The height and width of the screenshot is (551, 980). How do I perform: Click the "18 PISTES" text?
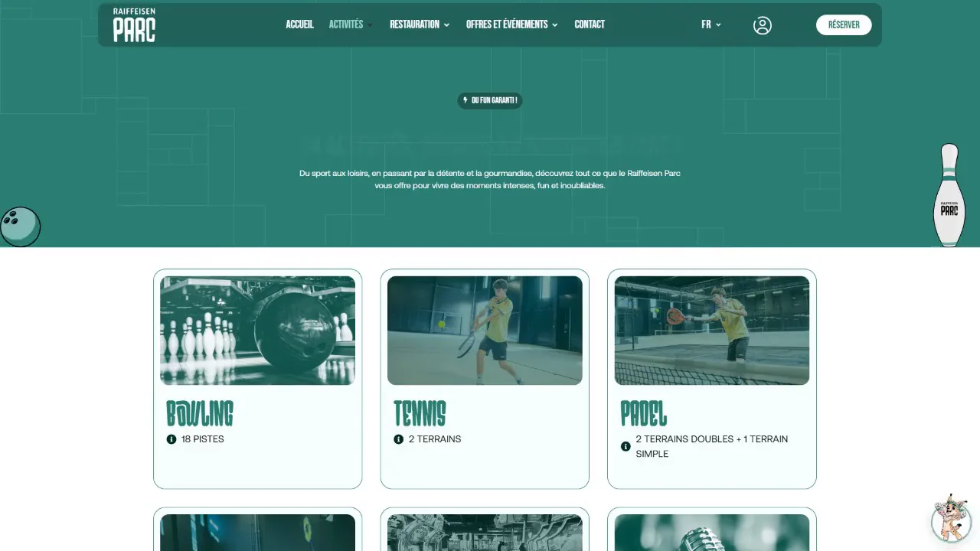[203, 439]
